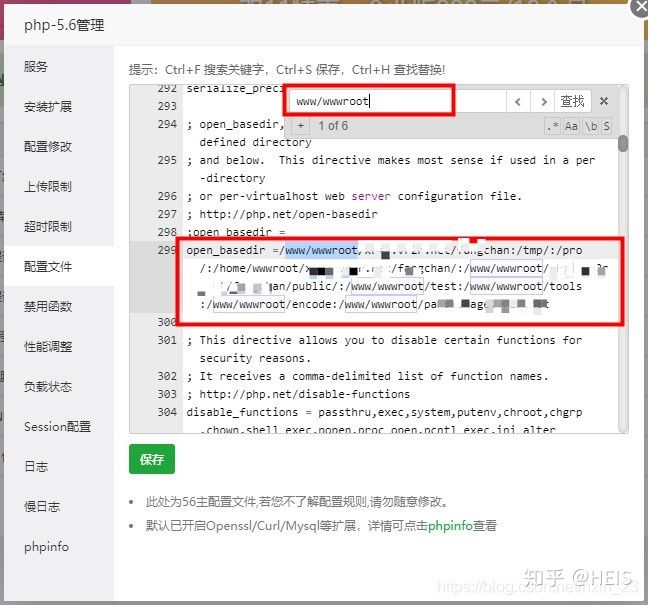Open the Session配置 tab

click(59, 426)
